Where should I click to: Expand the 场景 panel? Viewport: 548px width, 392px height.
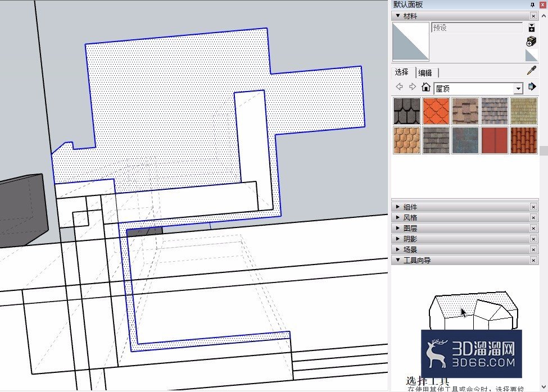pos(398,249)
